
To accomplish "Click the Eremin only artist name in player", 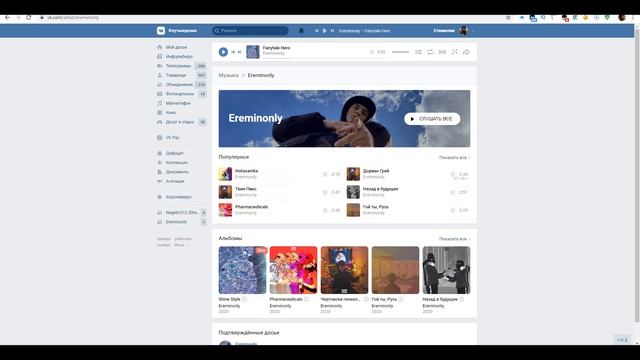I will [x=273, y=53].
